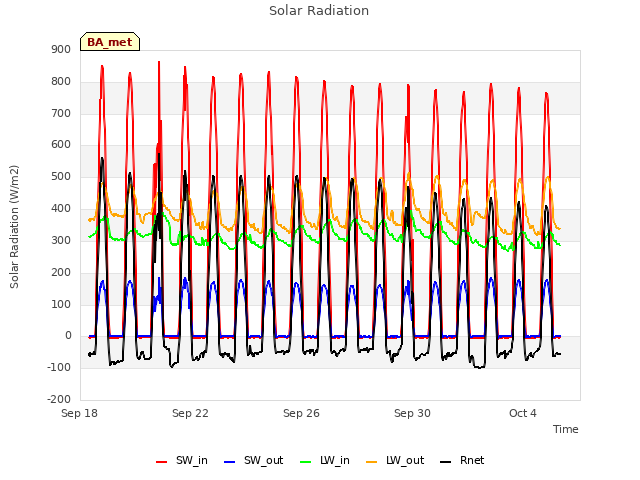The height and width of the screenshot is (480, 640).
Task: Click the orange LW_out legend swatch
Action: pyautogui.click(x=372, y=462)
